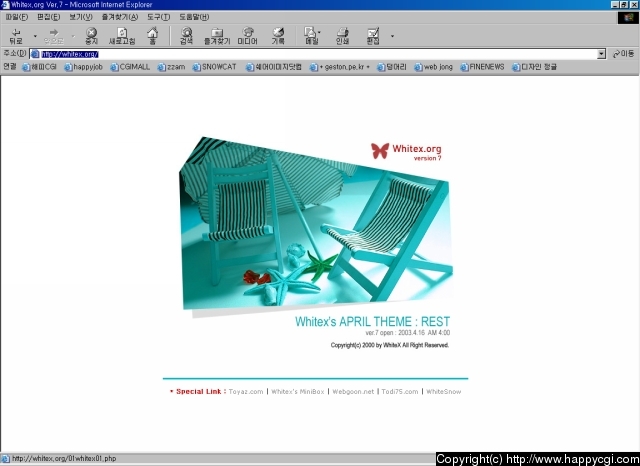
Task: Expand the address bar history dropdown
Action: (601, 54)
